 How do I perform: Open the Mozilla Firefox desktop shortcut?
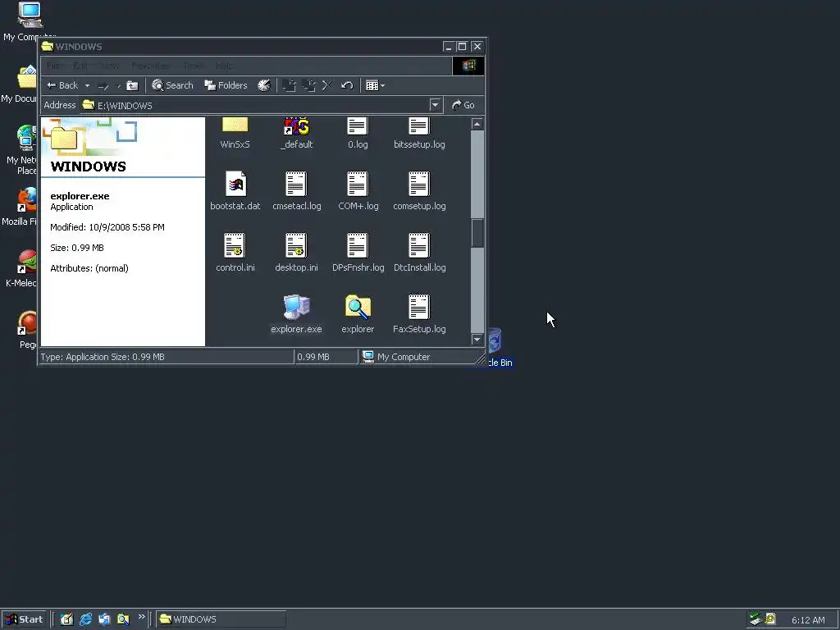pos(20,207)
